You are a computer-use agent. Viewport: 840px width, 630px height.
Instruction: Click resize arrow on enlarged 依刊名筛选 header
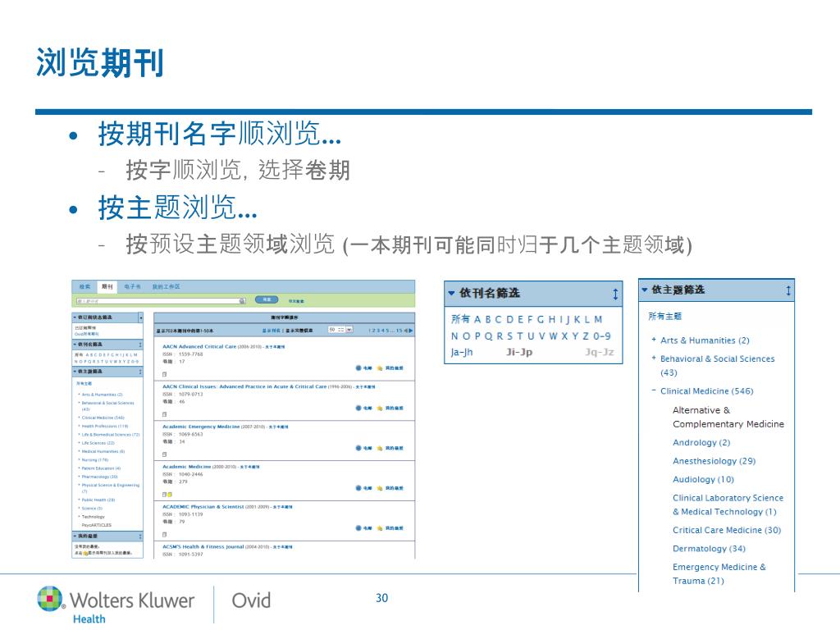pos(615,294)
